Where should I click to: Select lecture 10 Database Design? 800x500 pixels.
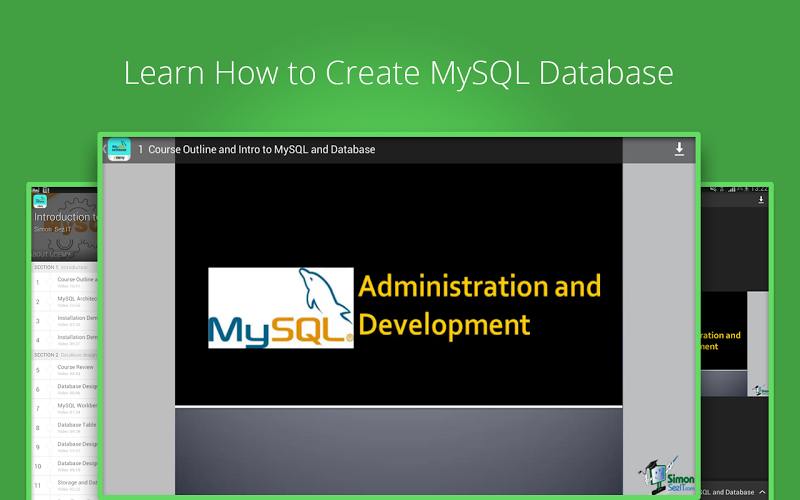(64, 466)
